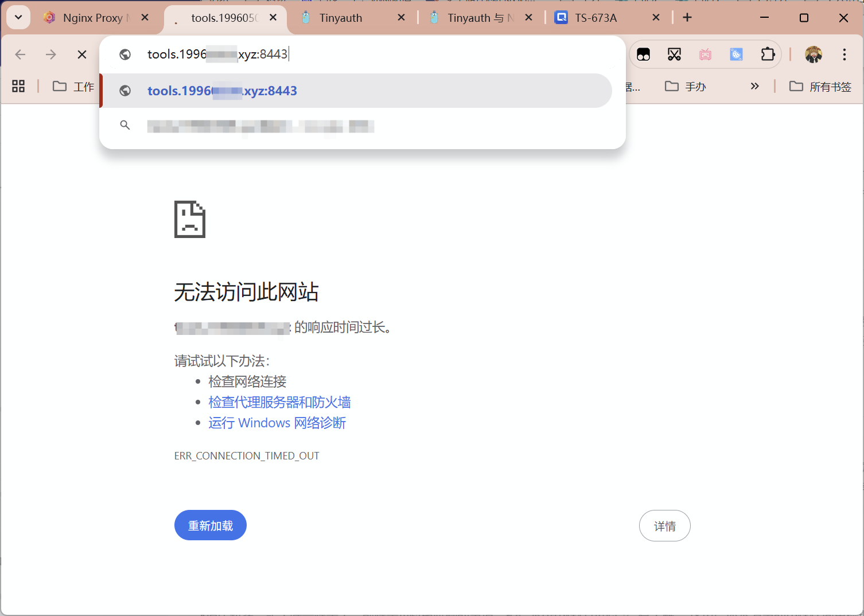Open the scissors screenshot extension
Image resolution: width=864 pixels, height=616 pixels.
[x=675, y=54]
